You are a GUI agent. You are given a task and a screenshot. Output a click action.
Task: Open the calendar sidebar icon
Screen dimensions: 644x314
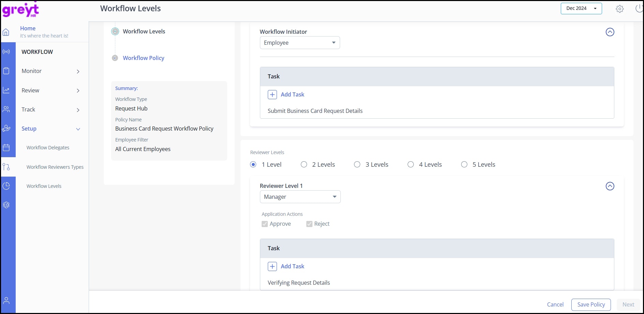tap(6, 148)
